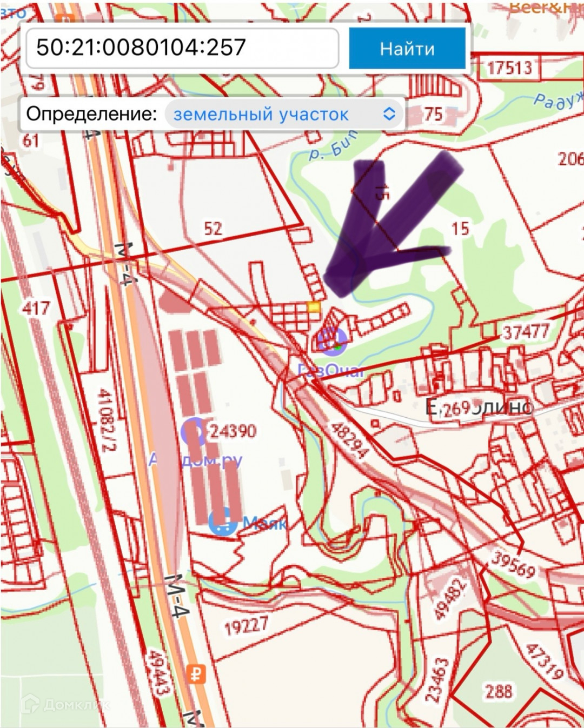Screen dimensions: 584x728
Task: Click the cadastral number input field
Action: [x=183, y=48]
